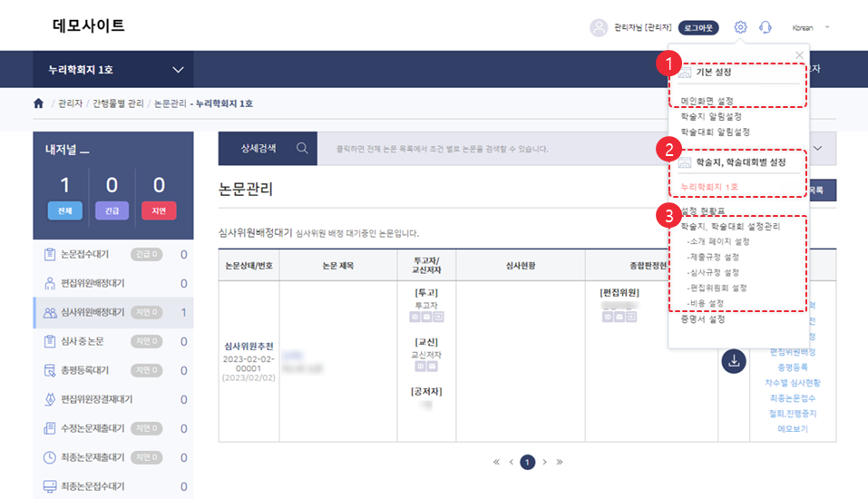Click the next page arrow in pagination

(544, 462)
